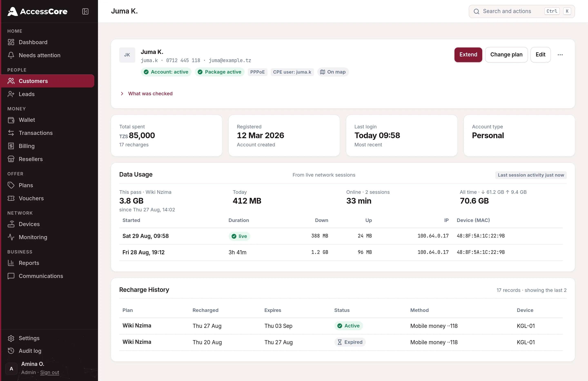Image resolution: width=588 pixels, height=381 pixels.
Task: Open the Wallet icon in sidebar
Action: 11,120
